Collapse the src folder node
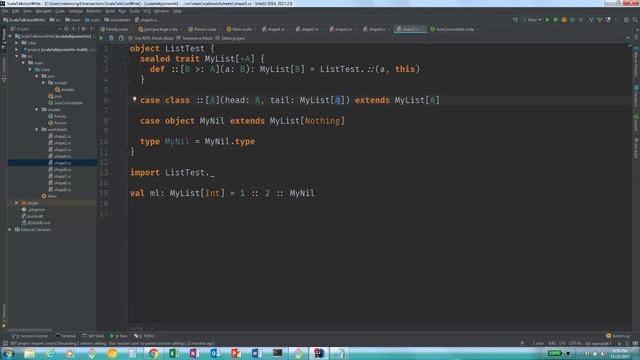640x360 pixels. coord(17,56)
